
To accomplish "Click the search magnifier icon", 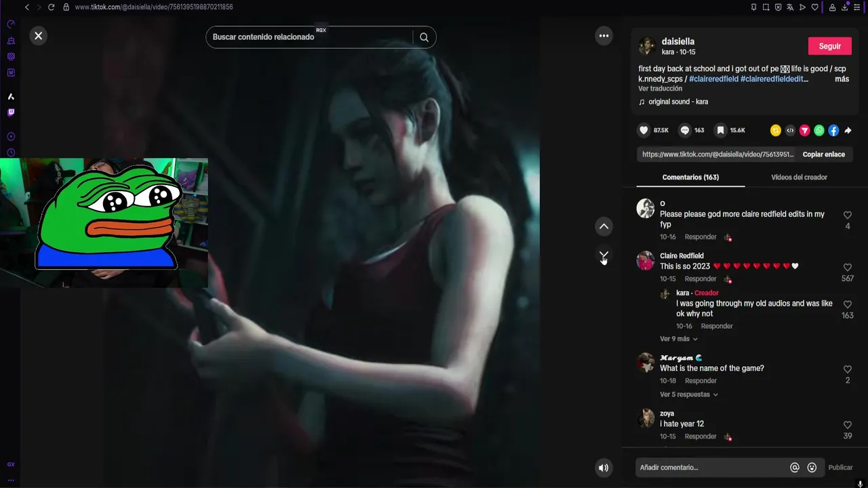I will [424, 37].
